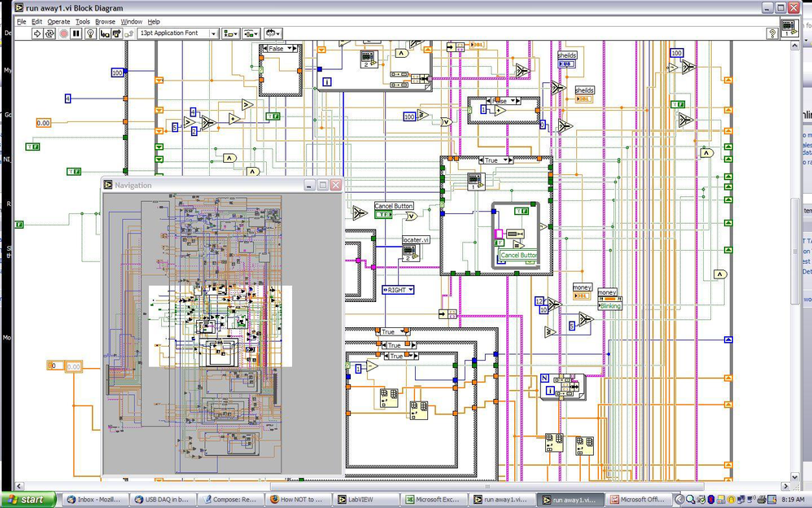
Task: Toggle Highlight Execution light bulb
Action: [x=91, y=33]
